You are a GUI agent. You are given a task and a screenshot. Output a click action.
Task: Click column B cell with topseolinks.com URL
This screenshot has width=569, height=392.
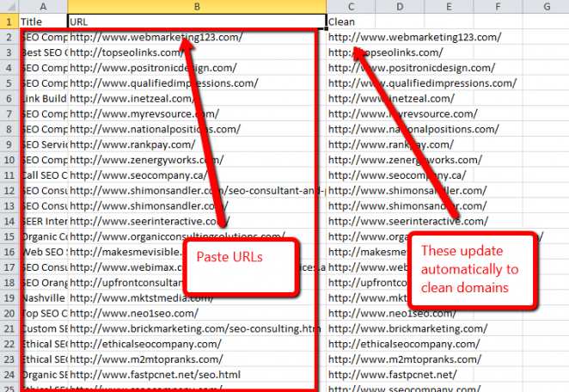coord(197,52)
